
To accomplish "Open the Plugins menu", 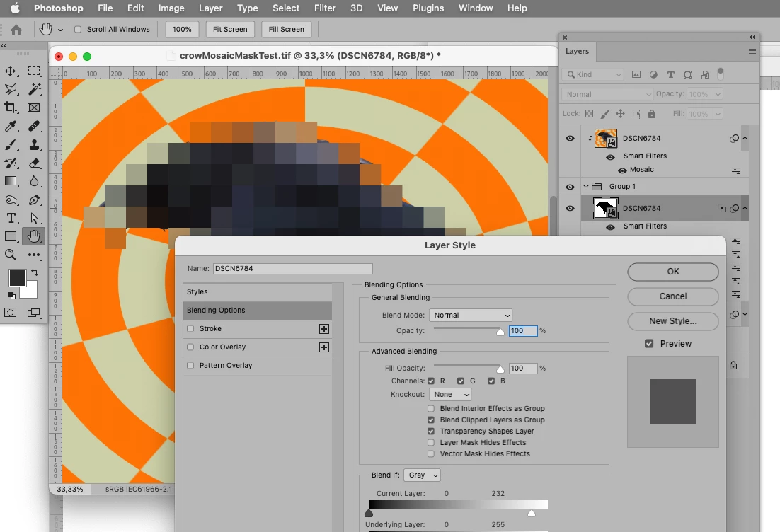I will click(x=428, y=8).
